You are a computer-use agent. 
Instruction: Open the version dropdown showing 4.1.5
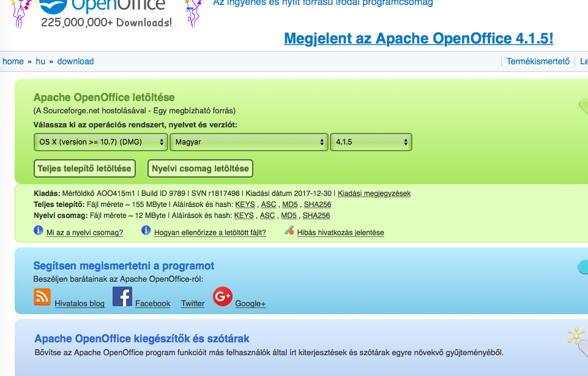(371, 142)
